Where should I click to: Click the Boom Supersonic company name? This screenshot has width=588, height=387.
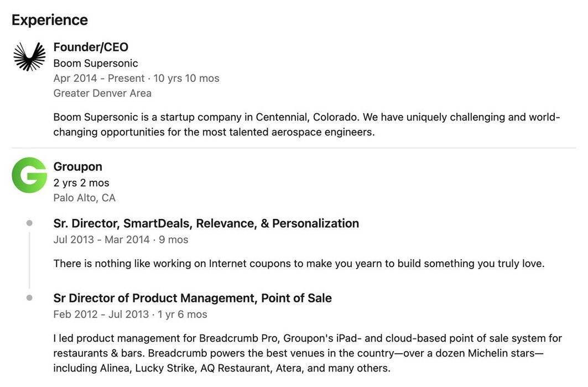click(x=96, y=63)
